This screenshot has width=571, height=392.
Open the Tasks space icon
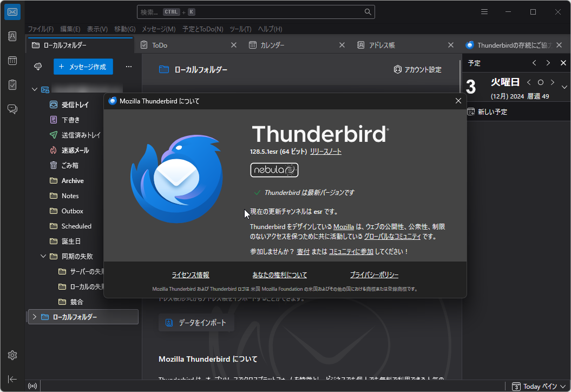pos(12,84)
